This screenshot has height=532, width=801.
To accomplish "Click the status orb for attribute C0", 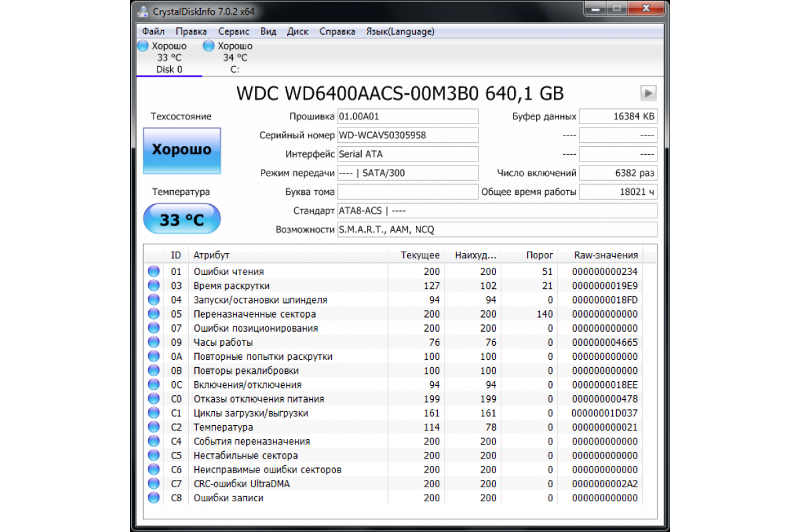I will 154,398.
